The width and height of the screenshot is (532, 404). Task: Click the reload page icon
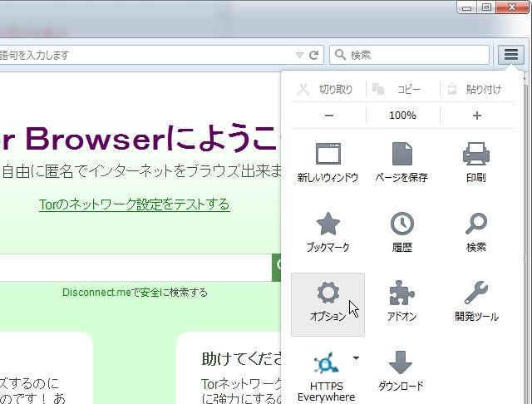tap(314, 55)
